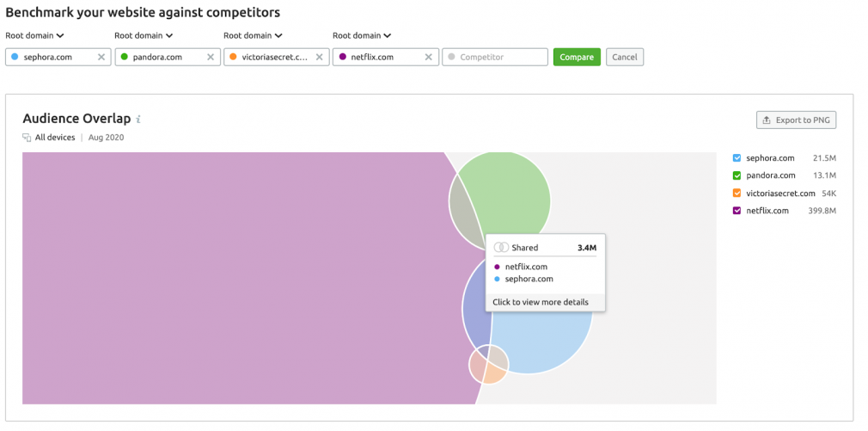Clear the victoriasecret domain with X icon
Image resolution: width=868 pixels, height=431 pixels.
pyautogui.click(x=320, y=57)
